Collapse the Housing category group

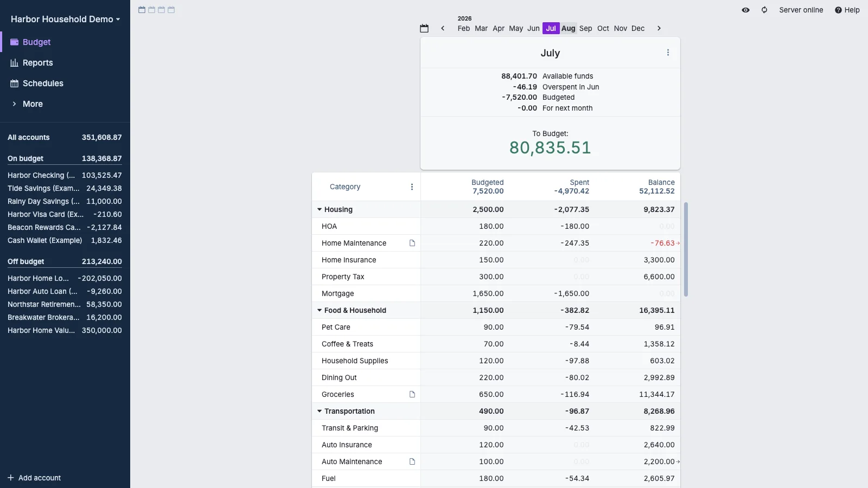point(320,209)
